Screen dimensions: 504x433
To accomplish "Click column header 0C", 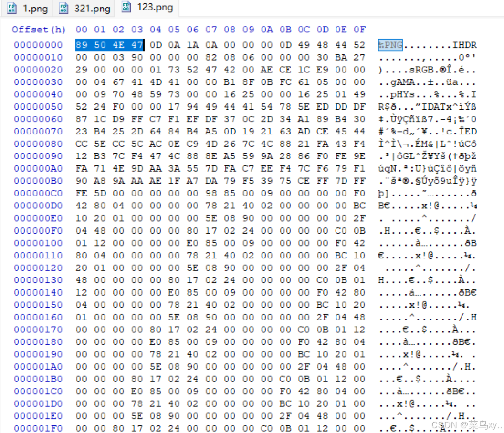I will [304, 30].
